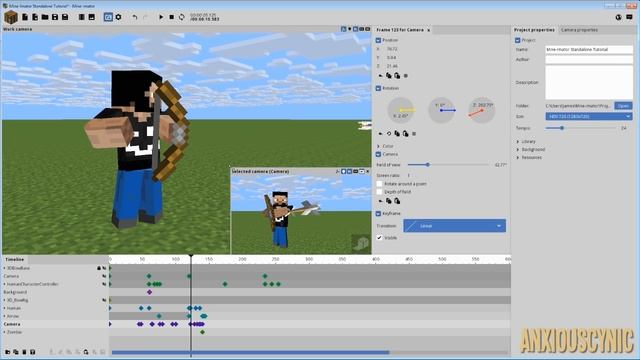Undo the last action
Screen dimensions: 640x360
point(135,17)
